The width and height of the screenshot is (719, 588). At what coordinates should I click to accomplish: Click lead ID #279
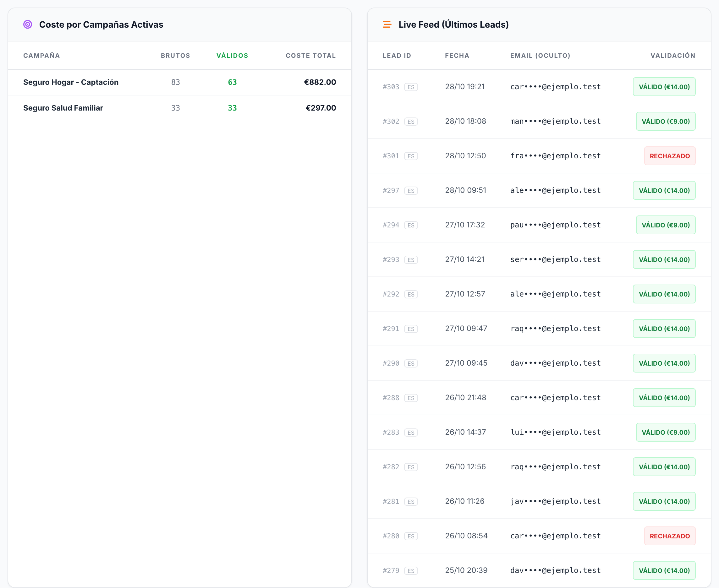391,570
